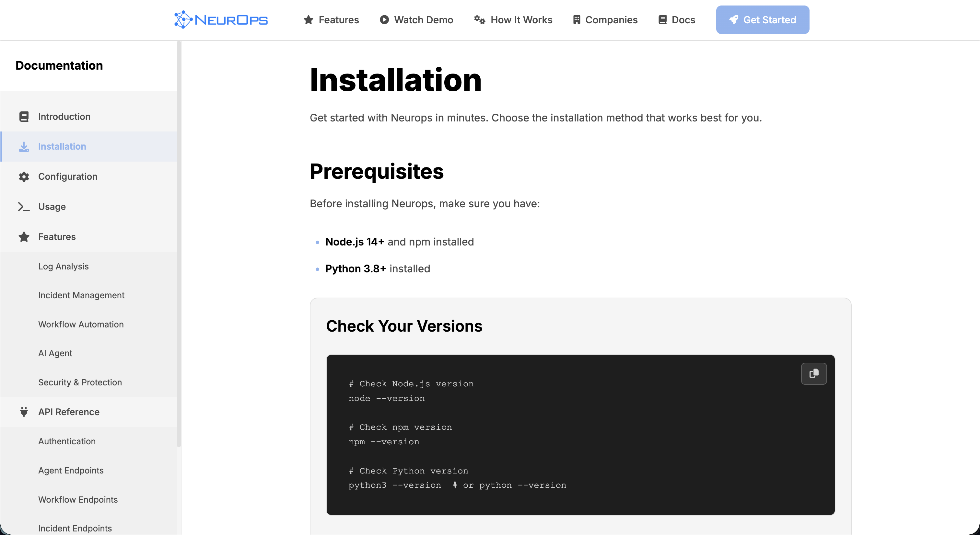Click the Features star icon in sidebar

(x=24, y=236)
